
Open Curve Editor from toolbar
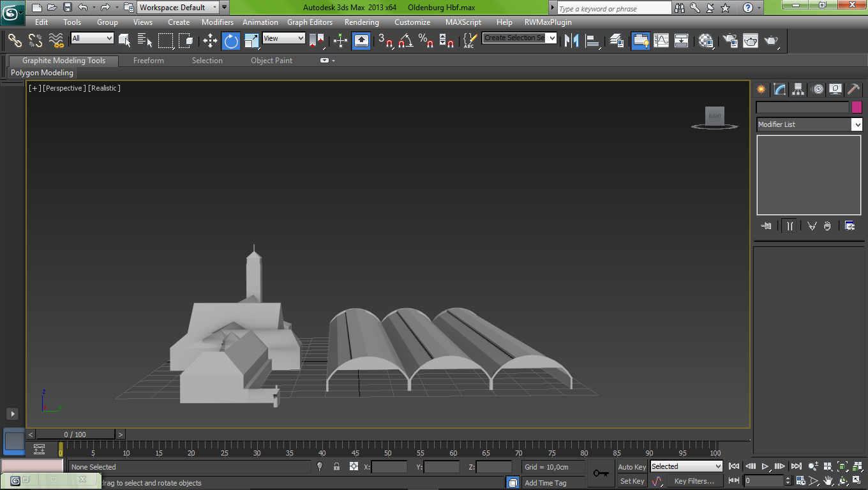click(x=661, y=41)
